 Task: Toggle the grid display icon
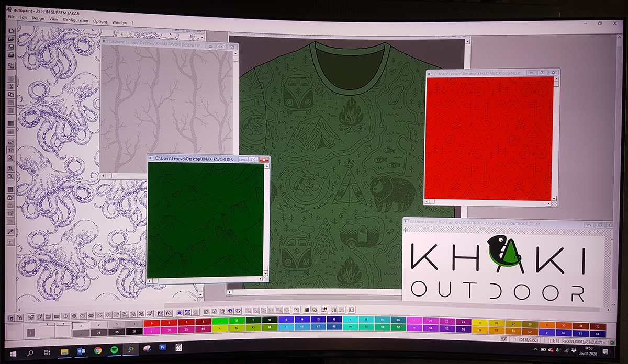(x=12, y=124)
